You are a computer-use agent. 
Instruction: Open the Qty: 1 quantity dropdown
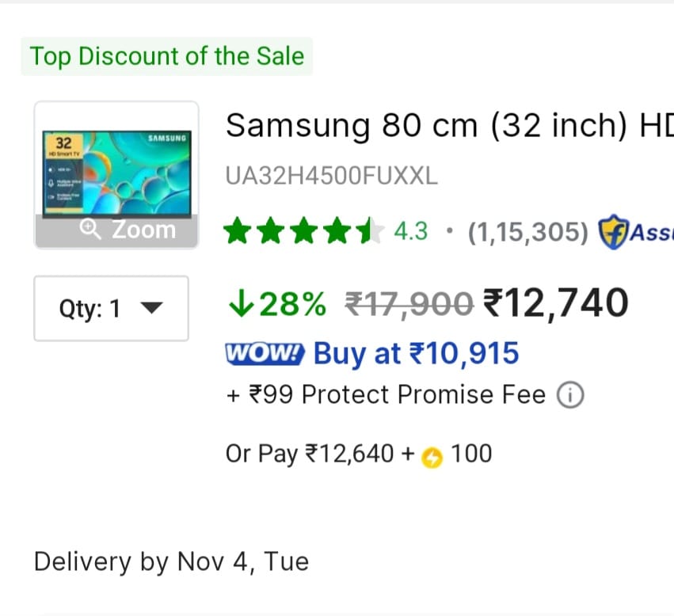tap(111, 309)
